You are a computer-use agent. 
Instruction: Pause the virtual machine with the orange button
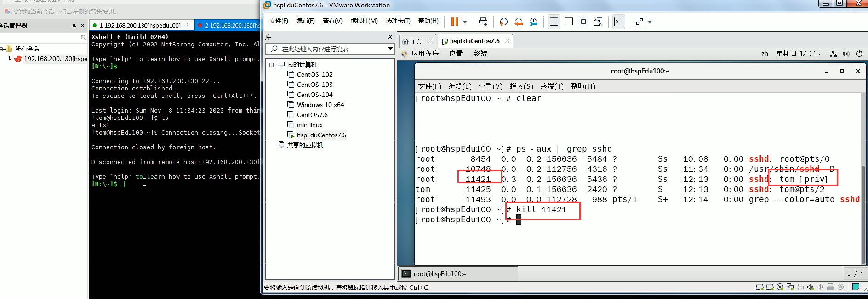(455, 22)
